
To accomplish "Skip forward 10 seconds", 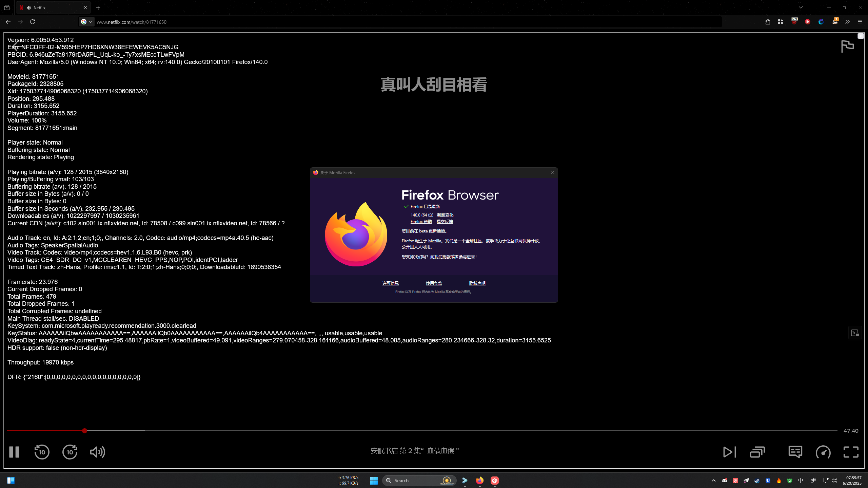I will click(x=70, y=452).
